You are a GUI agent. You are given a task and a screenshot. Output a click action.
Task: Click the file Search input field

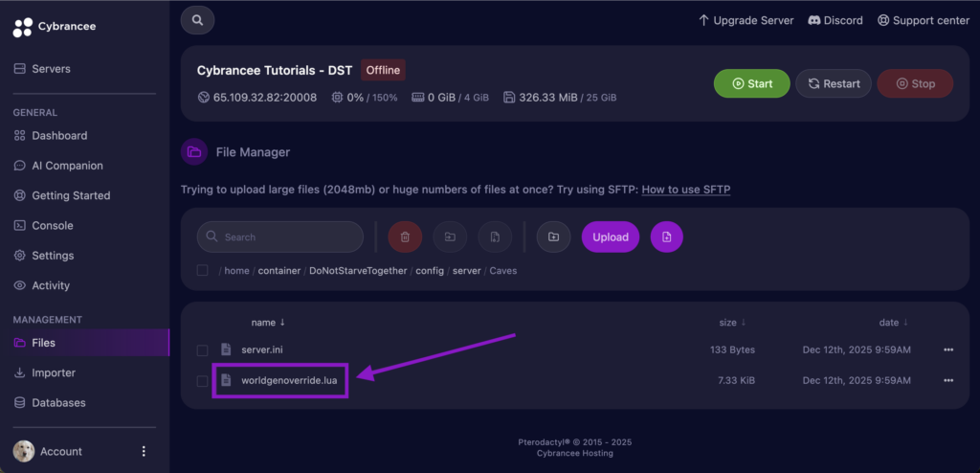[287, 236]
